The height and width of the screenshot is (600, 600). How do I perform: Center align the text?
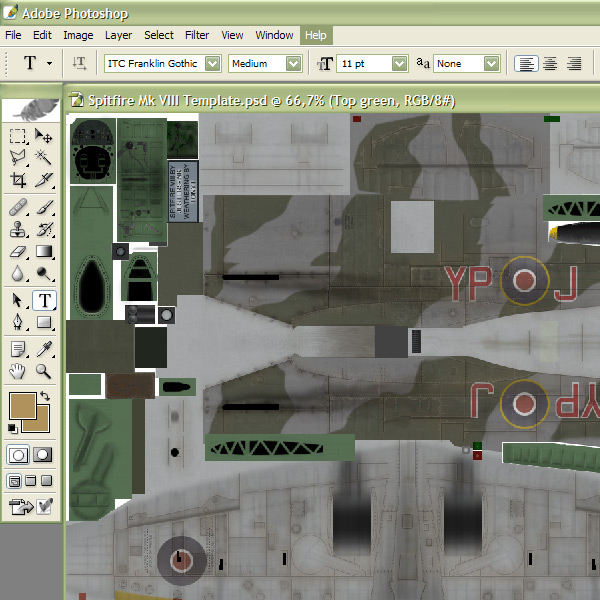[x=550, y=64]
